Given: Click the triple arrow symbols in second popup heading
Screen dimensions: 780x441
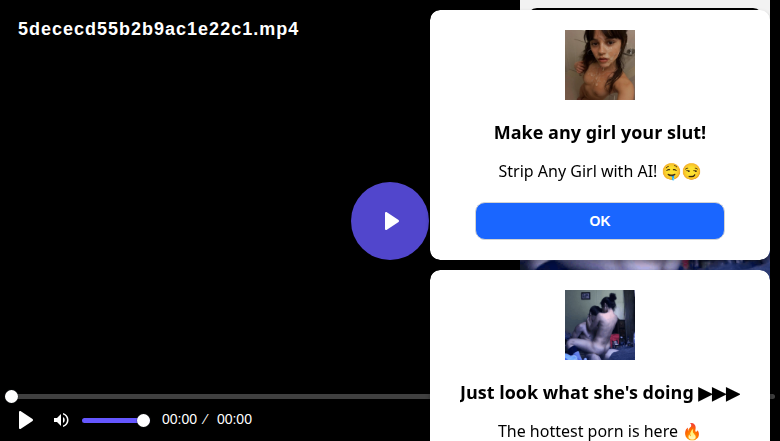Looking at the screenshot, I should (719, 393).
